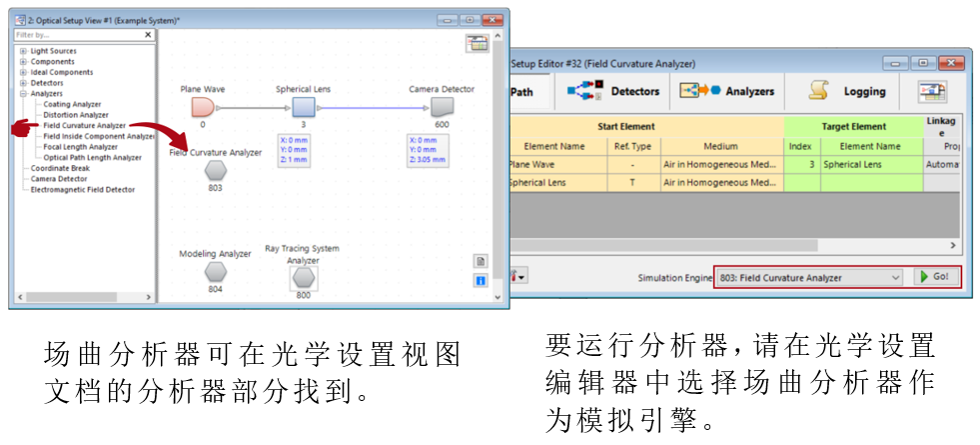Click the Index cell showing 3
The width and height of the screenshot is (980, 445).
pos(801,165)
